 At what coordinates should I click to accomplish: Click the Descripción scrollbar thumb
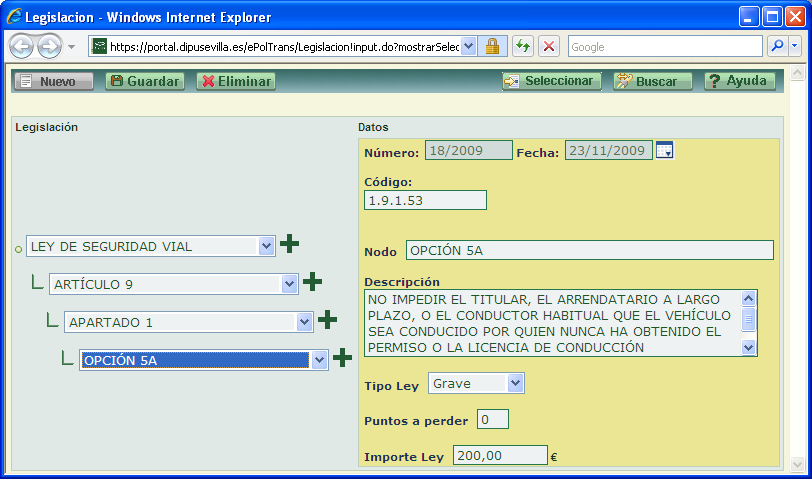(749, 319)
